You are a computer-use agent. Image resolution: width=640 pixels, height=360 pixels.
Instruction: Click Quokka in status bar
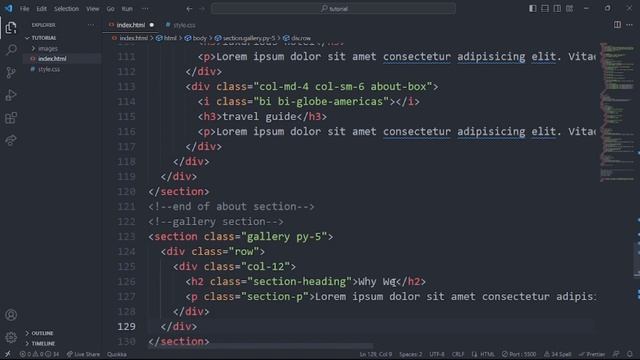[x=117, y=354]
